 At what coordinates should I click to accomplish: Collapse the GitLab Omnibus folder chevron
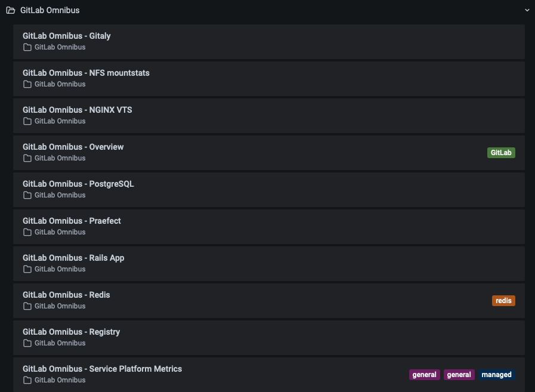point(527,10)
